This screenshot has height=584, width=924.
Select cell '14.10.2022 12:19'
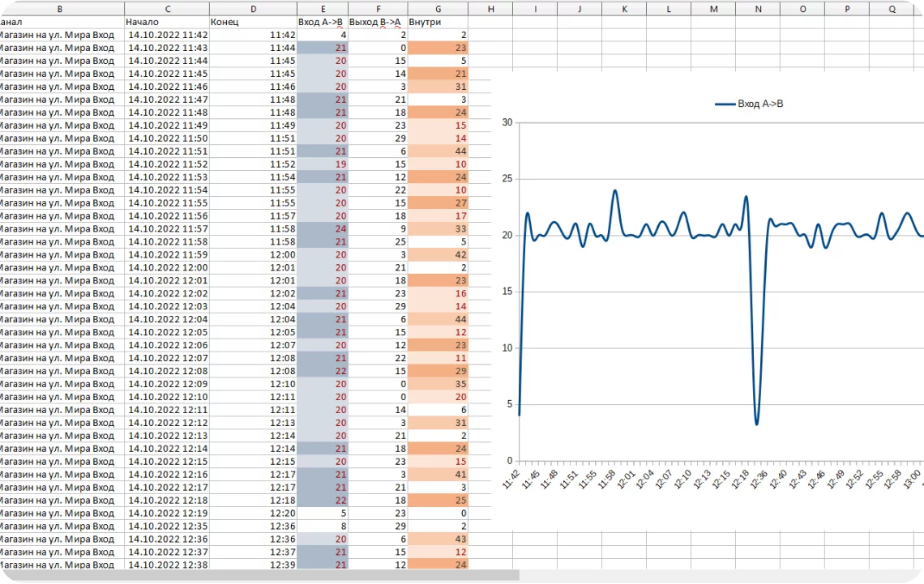click(x=167, y=514)
